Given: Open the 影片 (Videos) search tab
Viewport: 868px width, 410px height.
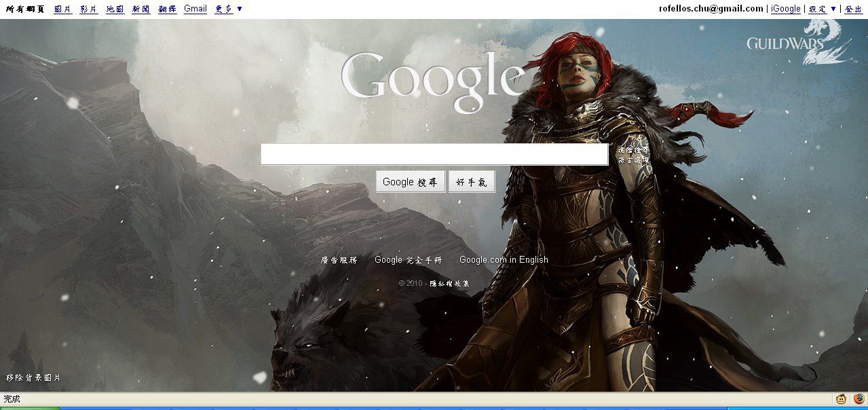Looking at the screenshot, I should pos(88,9).
